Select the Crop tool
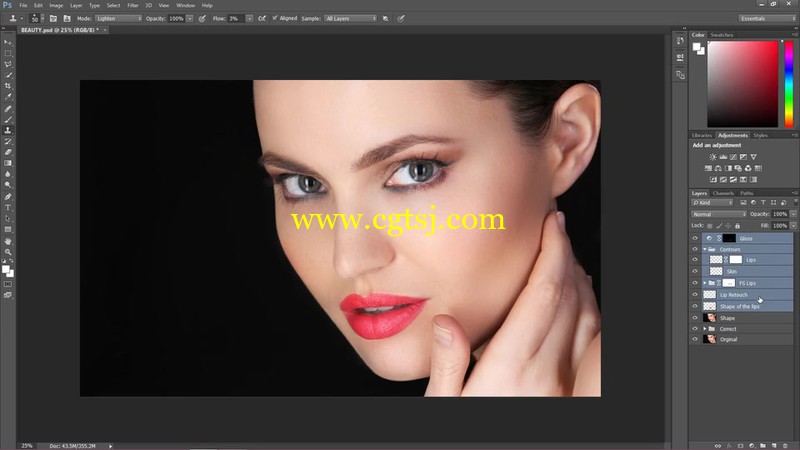 click(8, 86)
